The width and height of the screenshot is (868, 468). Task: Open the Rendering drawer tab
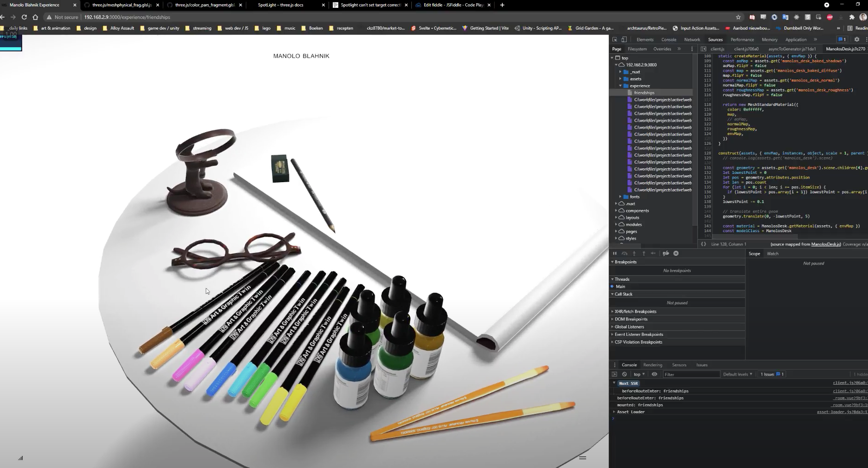[x=652, y=365]
